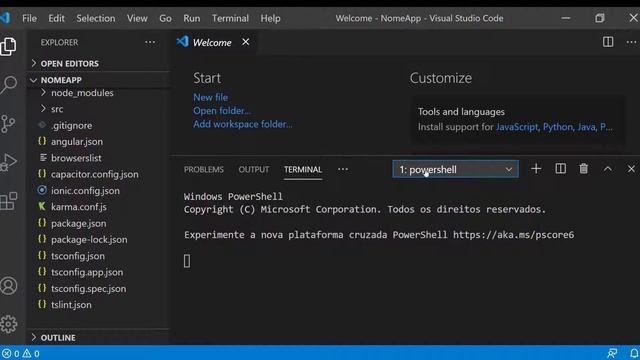Click the Java language link
The image size is (640, 360).
click(x=587, y=127)
